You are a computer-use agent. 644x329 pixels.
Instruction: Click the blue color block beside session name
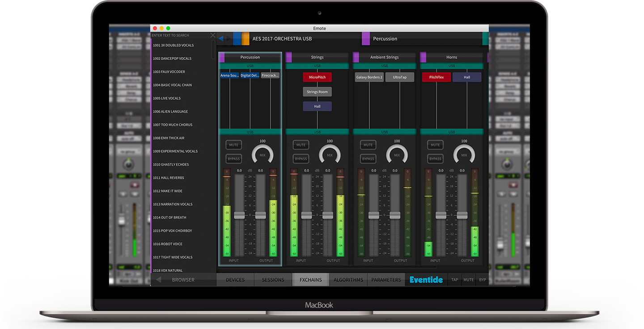[x=237, y=38]
